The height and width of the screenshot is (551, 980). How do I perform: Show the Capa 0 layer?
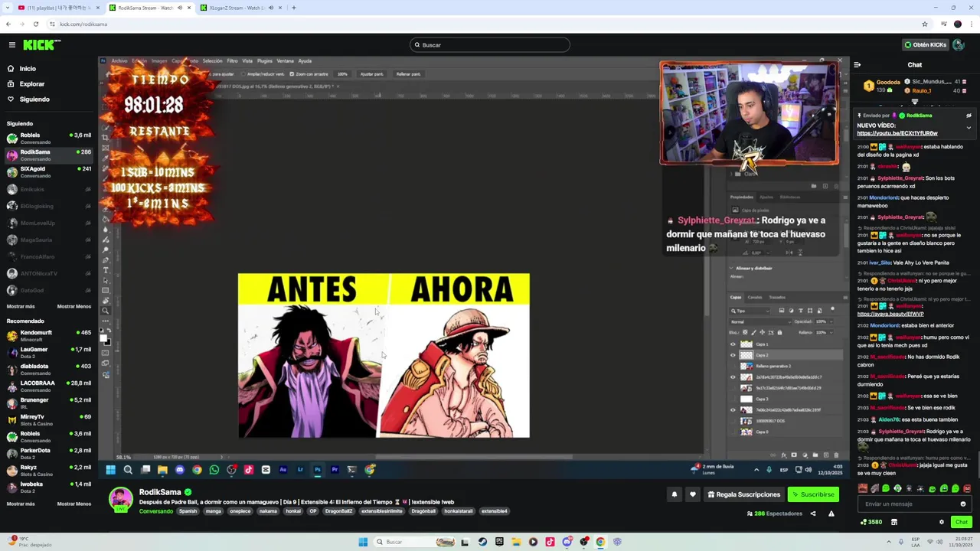click(x=733, y=432)
